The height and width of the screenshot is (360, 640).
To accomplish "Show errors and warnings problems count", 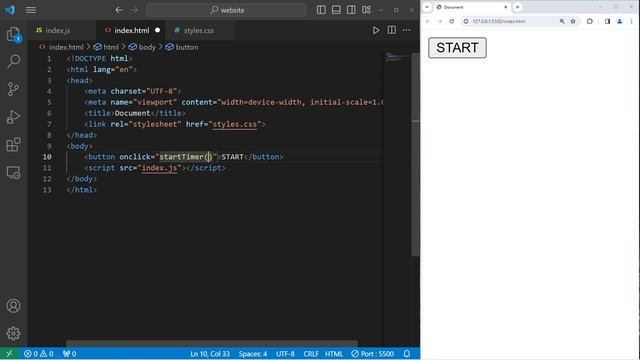I will [38, 354].
